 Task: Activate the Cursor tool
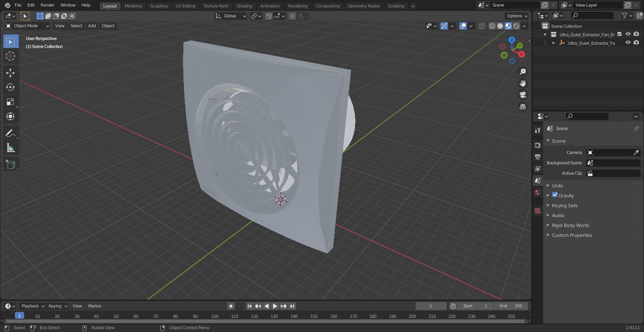coord(10,56)
